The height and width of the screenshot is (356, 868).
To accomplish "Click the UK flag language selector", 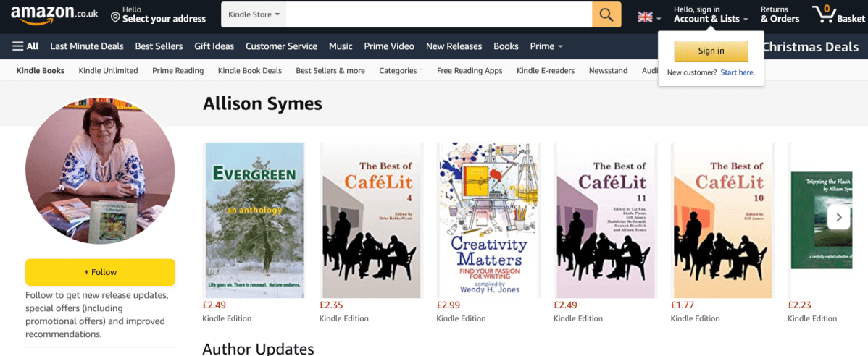I will pyautogui.click(x=648, y=17).
